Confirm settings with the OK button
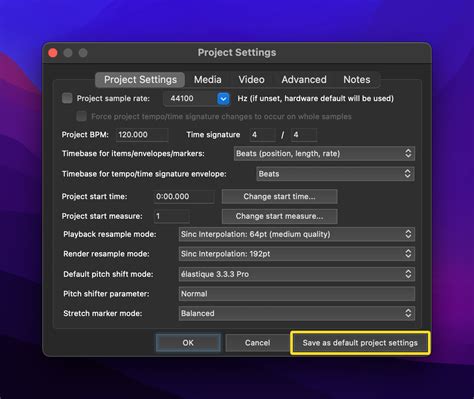Image resolution: width=474 pixels, height=399 pixels. click(x=188, y=343)
